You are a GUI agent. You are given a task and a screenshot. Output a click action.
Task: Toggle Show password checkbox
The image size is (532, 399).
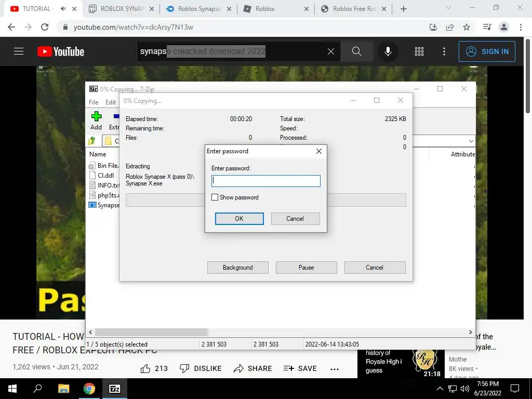point(215,197)
